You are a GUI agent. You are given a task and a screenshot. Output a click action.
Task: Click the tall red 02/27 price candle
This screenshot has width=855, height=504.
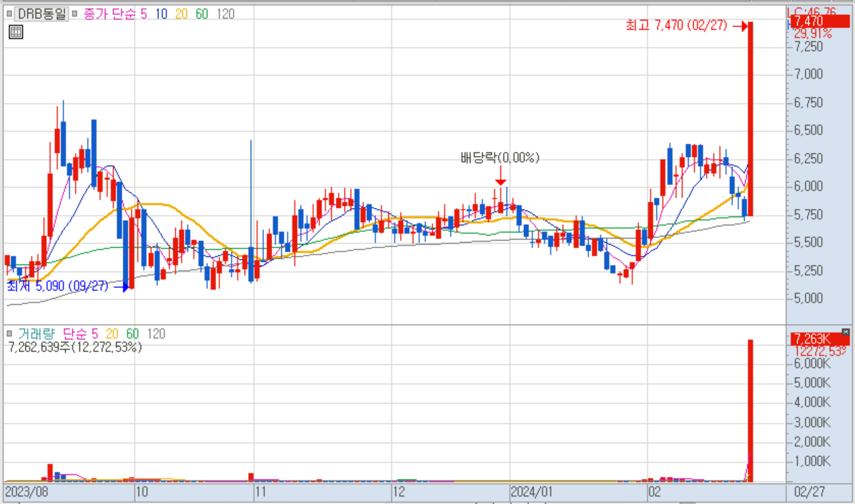[x=750, y=119]
